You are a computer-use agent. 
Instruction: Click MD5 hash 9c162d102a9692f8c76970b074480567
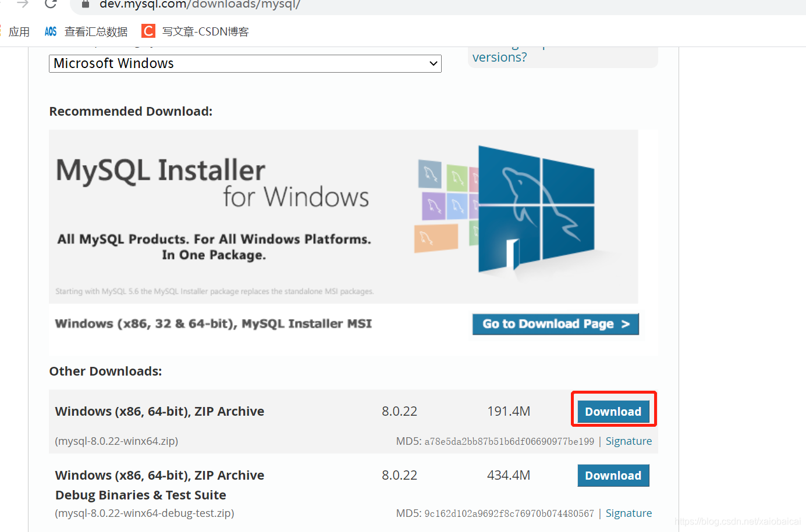[509, 513]
